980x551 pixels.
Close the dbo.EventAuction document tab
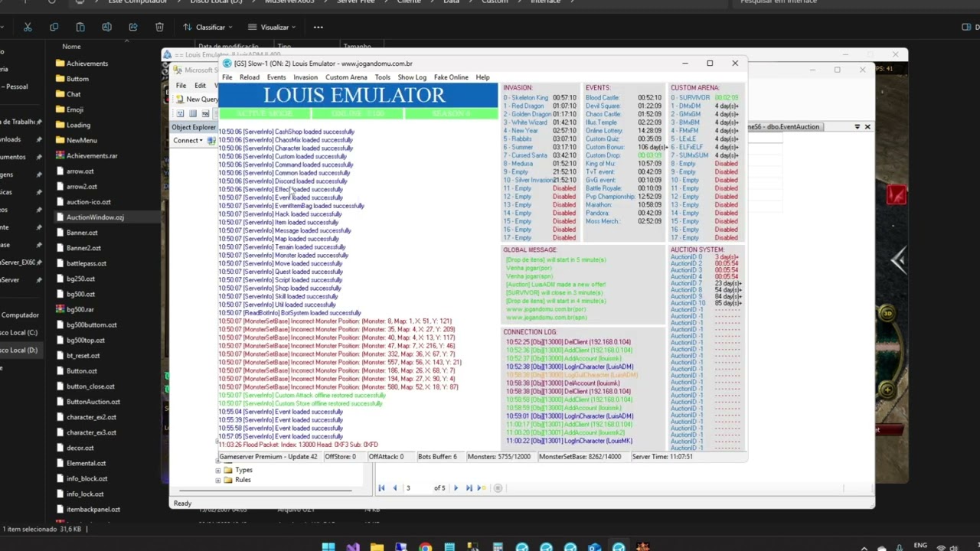pyautogui.click(x=867, y=127)
